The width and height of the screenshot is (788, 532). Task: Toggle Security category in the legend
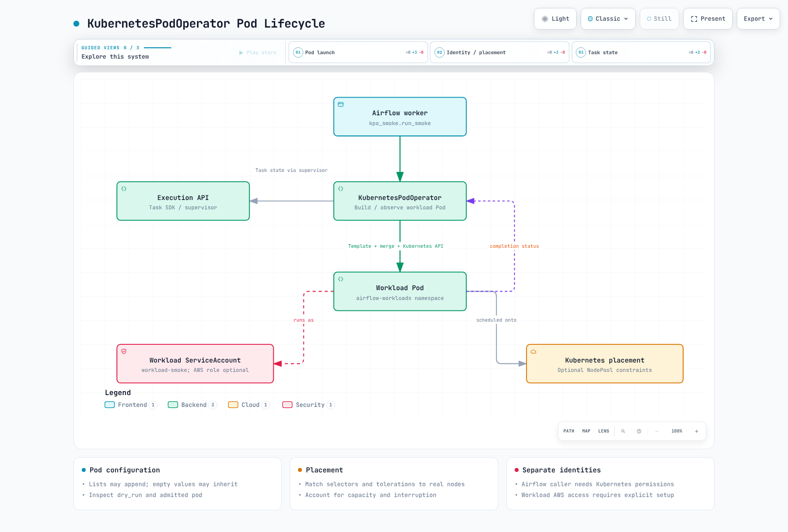pyautogui.click(x=308, y=405)
